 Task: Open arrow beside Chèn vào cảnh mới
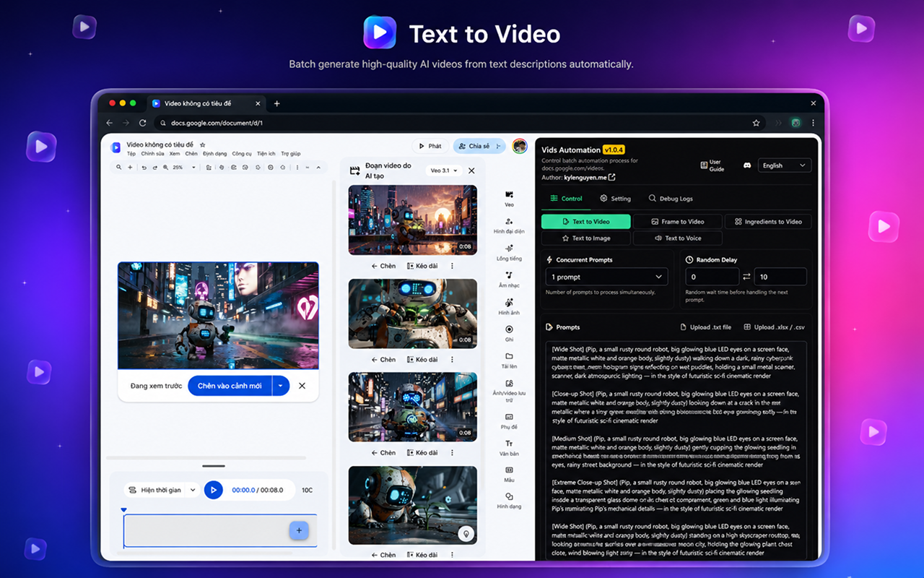tap(281, 386)
